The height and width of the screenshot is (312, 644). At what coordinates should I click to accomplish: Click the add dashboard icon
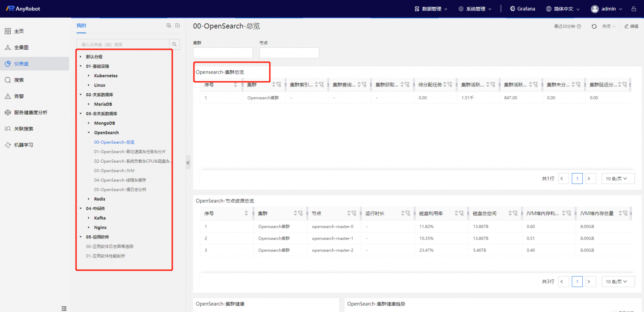(178, 25)
